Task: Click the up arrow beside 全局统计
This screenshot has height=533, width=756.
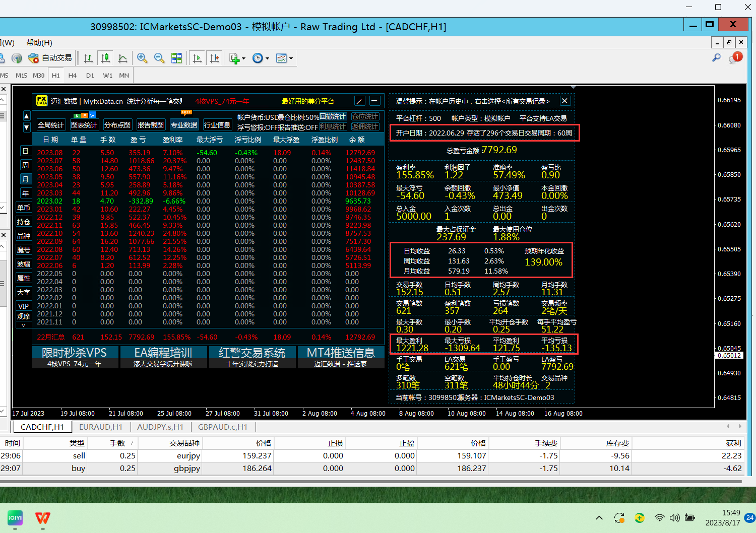Action: coord(27,116)
